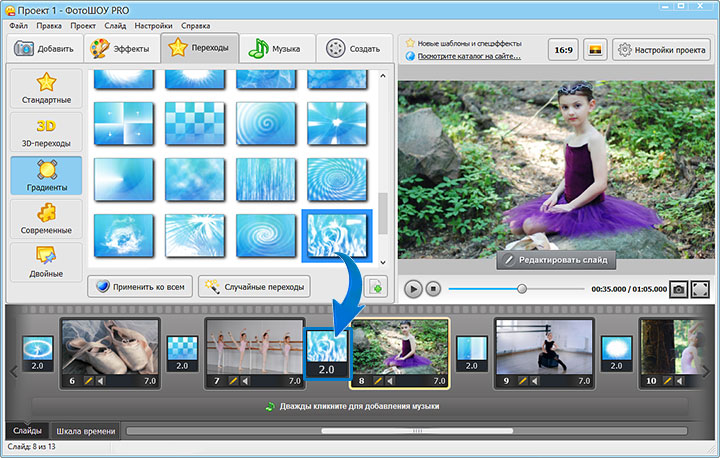
Task: Open the Добавить tab
Action: click(x=45, y=48)
